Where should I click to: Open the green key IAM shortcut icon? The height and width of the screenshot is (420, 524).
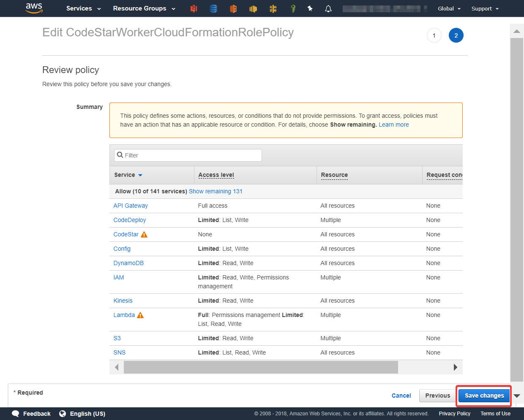coord(293,8)
